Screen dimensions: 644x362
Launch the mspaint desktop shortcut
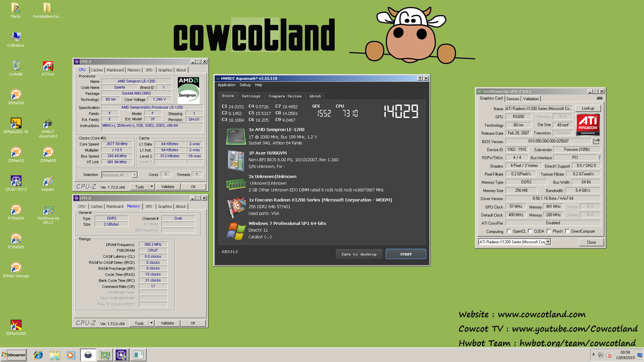[x=48, y=183]
